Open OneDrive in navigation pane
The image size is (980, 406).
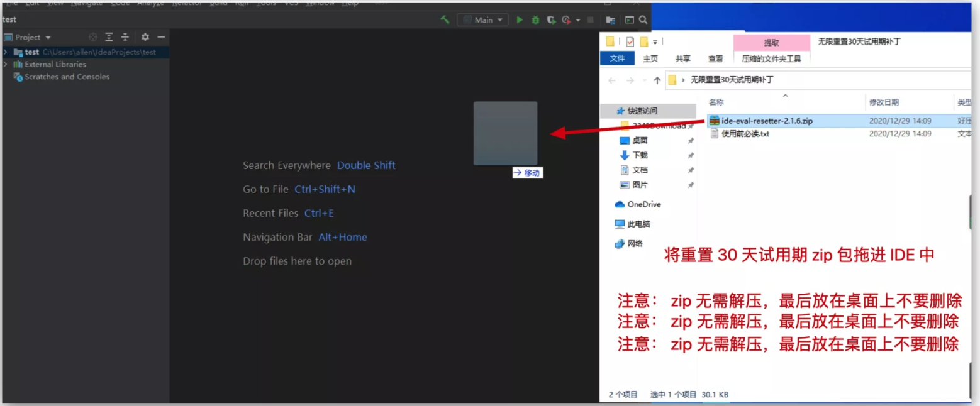(x=643, y=204)
